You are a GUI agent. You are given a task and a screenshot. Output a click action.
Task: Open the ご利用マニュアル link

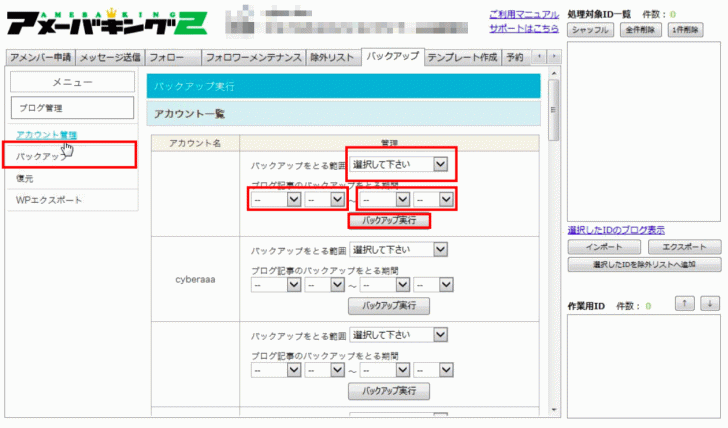click(x=523, y=15)
